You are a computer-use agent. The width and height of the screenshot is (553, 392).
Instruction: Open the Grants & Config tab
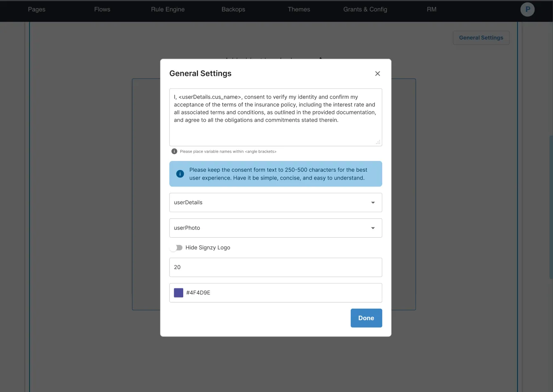[365, 9]
